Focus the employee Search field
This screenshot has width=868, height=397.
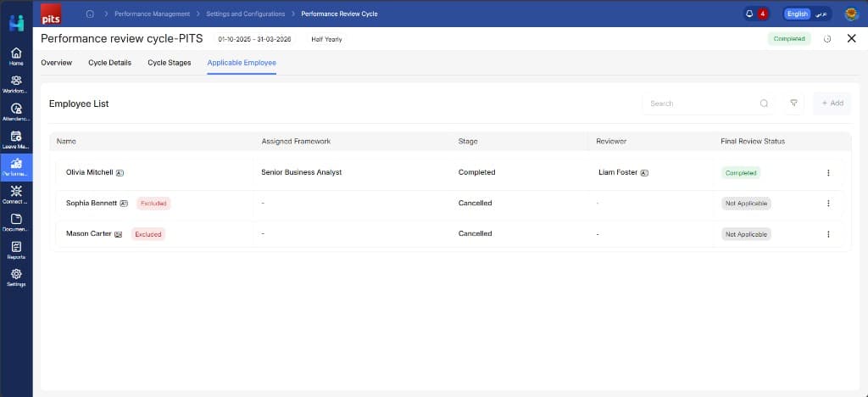pos(708,103)
